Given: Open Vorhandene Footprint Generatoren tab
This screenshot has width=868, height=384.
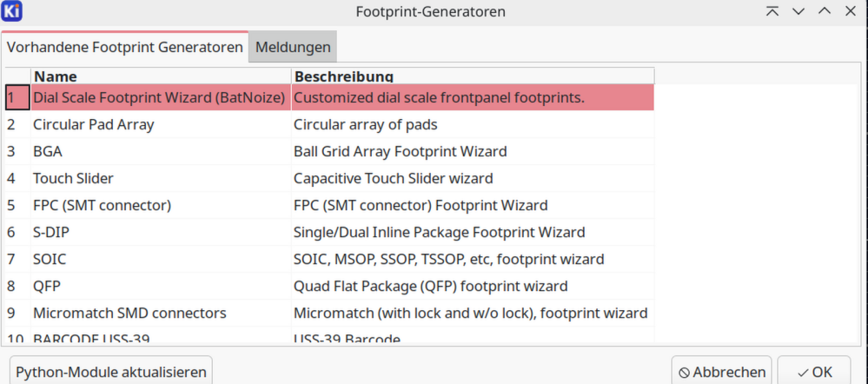Looking at the screenshot, I should 125,47.
